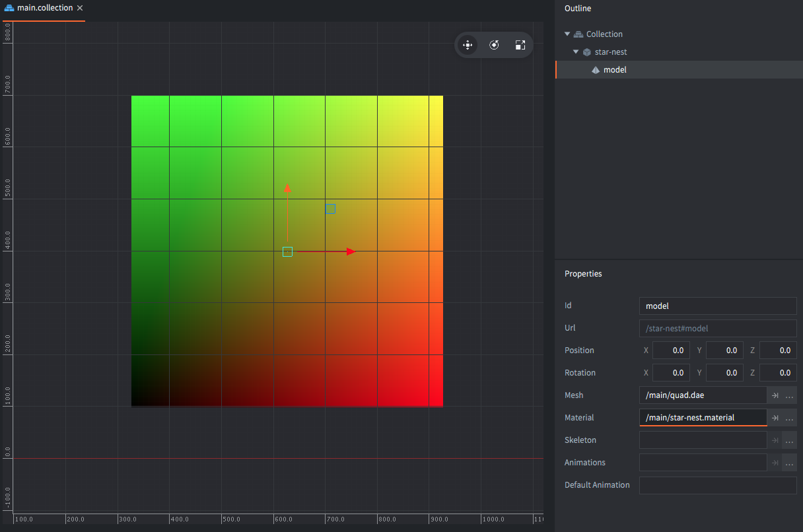Collapse the star-nest tree node
This screenshot has height=532, width=803.
[576, 51]
